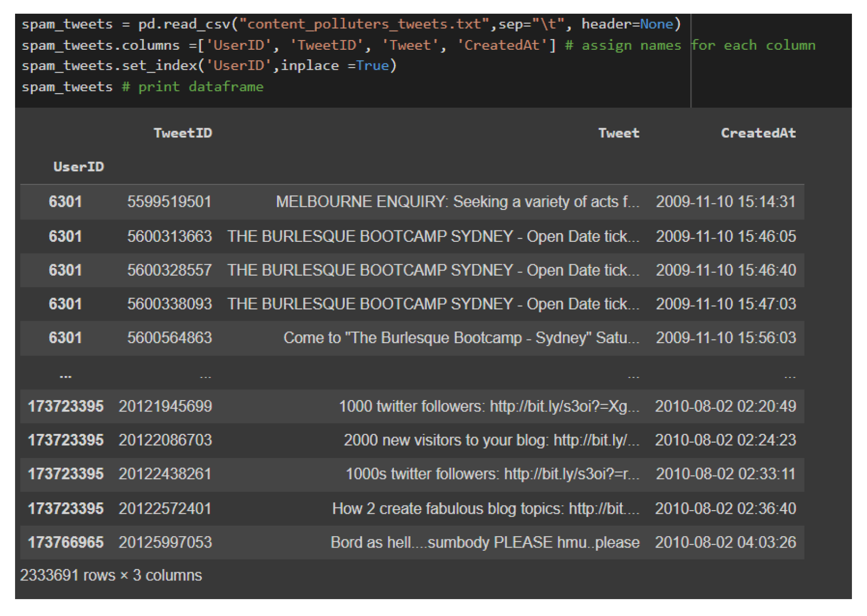Select timestamp 2009-11-10 15:14:31
867x616 pixels.
coord(725,201)
